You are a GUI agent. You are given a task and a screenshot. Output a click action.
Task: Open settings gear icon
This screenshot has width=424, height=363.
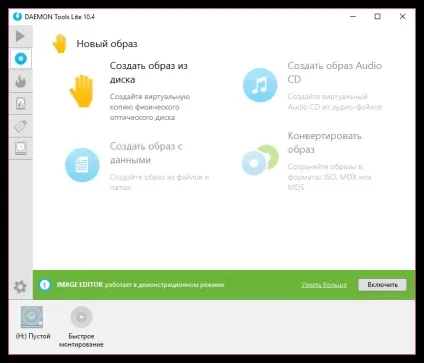20,287
